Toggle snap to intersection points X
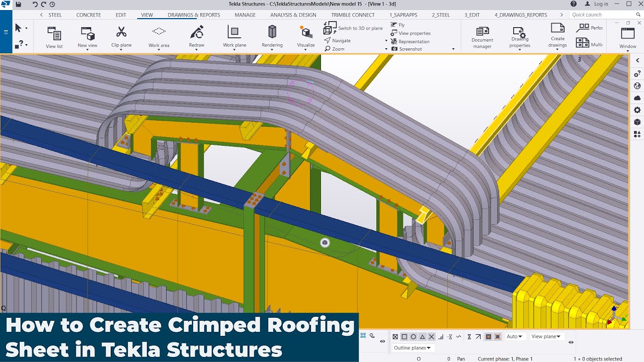644x362 pixels. pyautogui.click(x=432, y=337)
